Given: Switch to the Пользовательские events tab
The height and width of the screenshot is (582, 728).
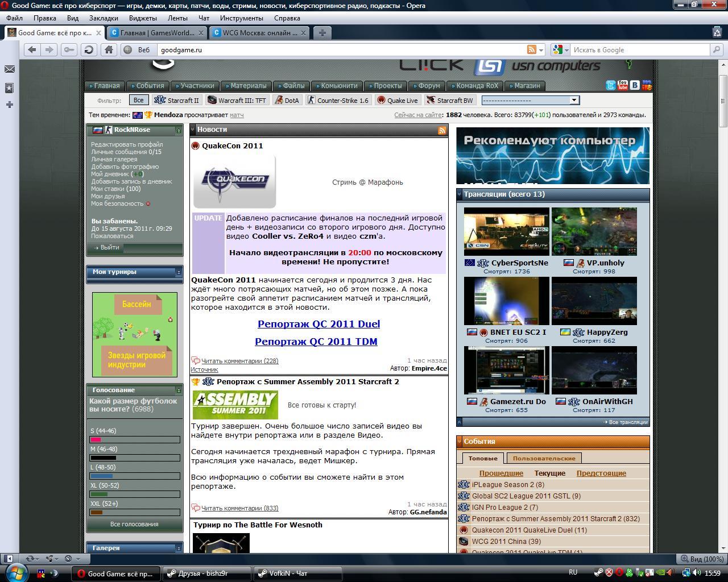Looking at the screenshot, I should coord(544,458).
